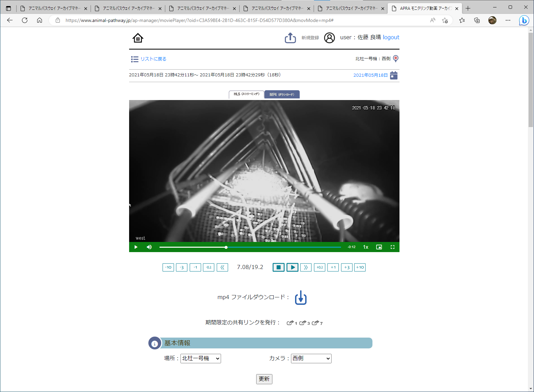534x392 pixels.
Task: Go to the home page icon
Action: pos(138,38)
